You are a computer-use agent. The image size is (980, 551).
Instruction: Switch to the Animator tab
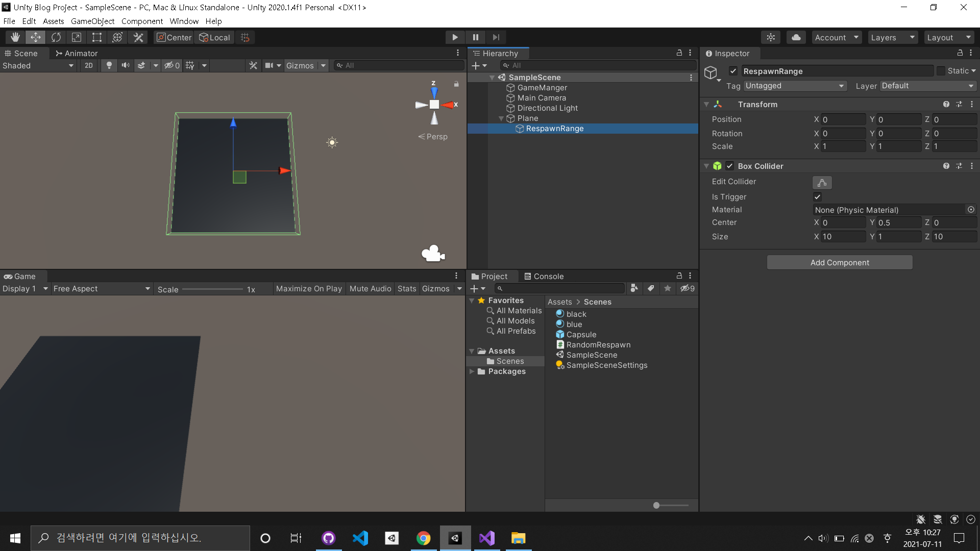click(x=77, y=53)
